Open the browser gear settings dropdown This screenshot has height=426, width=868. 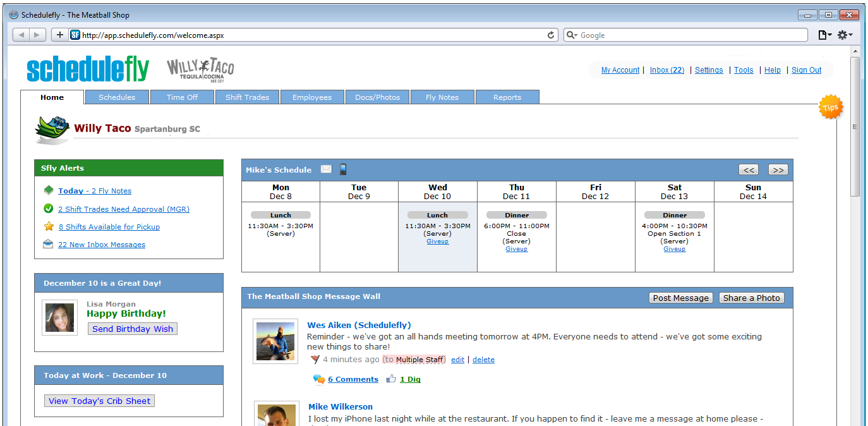[x=845, y=35]
